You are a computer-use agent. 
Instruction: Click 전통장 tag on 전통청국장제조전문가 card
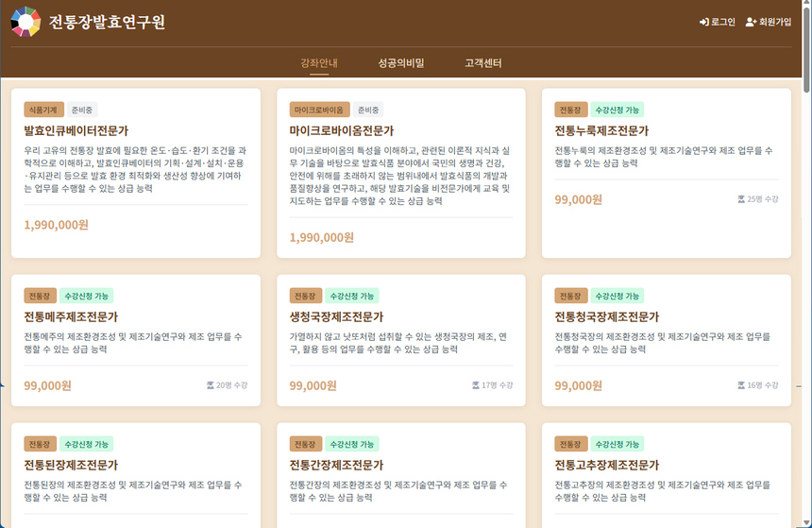(570, 296)
